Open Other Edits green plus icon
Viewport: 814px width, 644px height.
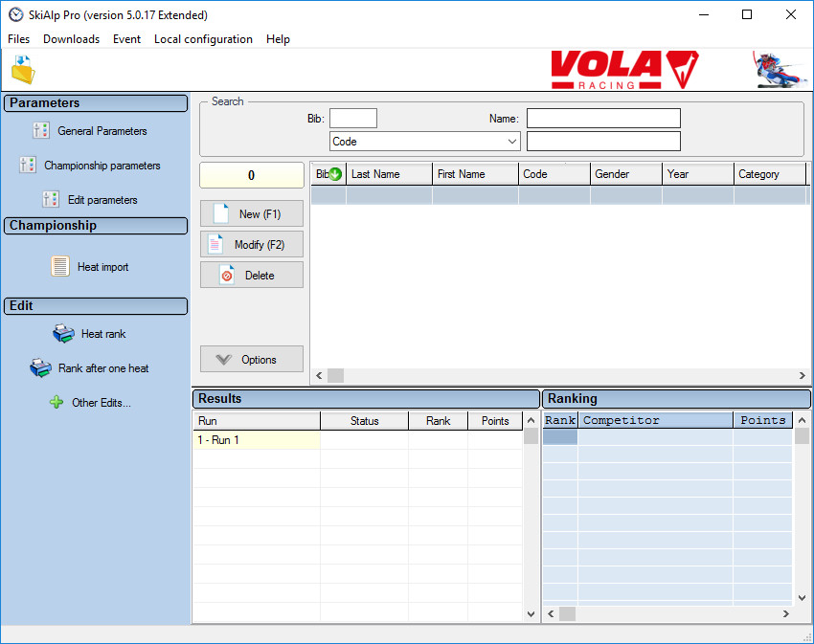[x=57, y=403]
